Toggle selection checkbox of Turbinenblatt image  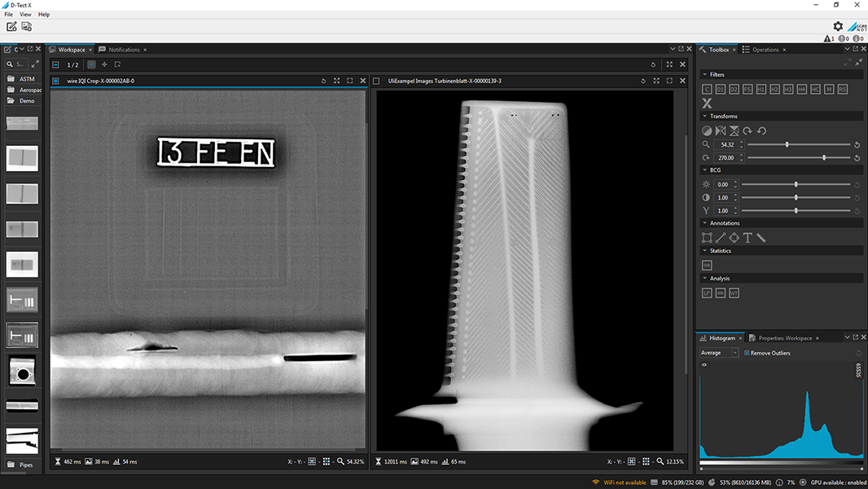376,81
